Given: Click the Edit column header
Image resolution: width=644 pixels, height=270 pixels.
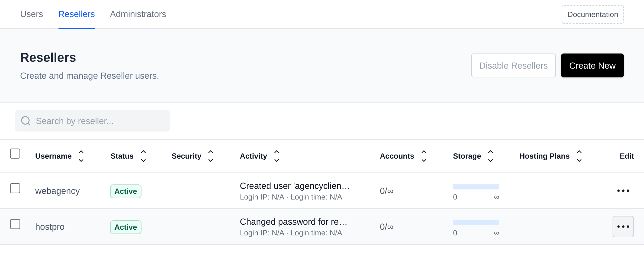Looking at the screenshot, I should click(x=627, y=156).
